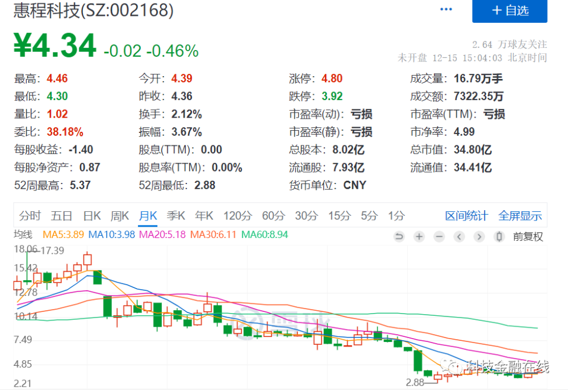The width and height of the screenshot is (568, 392).
Task: Click the 成交额 value 7322.35万
Action: click(x=478, y=96)
